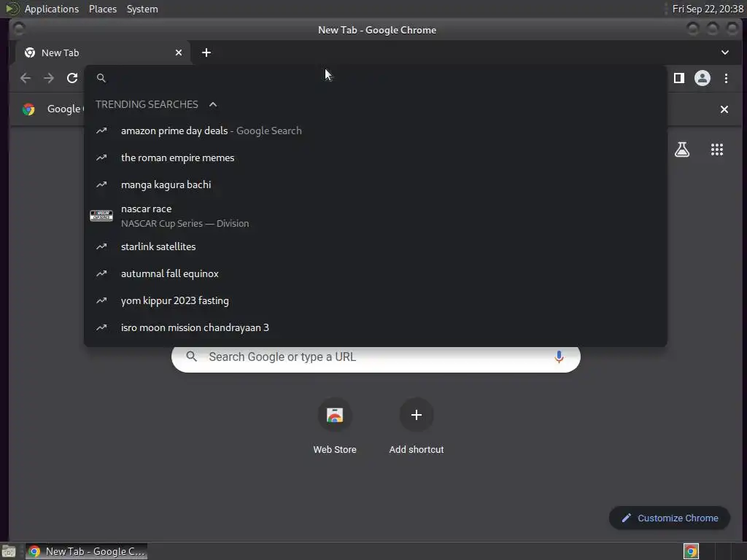Click the browser forward arrow

point(49,78)
